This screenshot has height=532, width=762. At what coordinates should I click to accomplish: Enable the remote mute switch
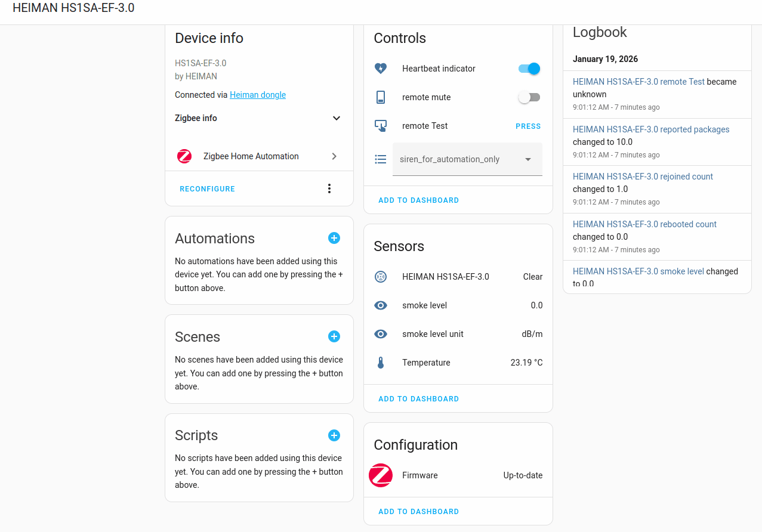click(x=529, y=97)
